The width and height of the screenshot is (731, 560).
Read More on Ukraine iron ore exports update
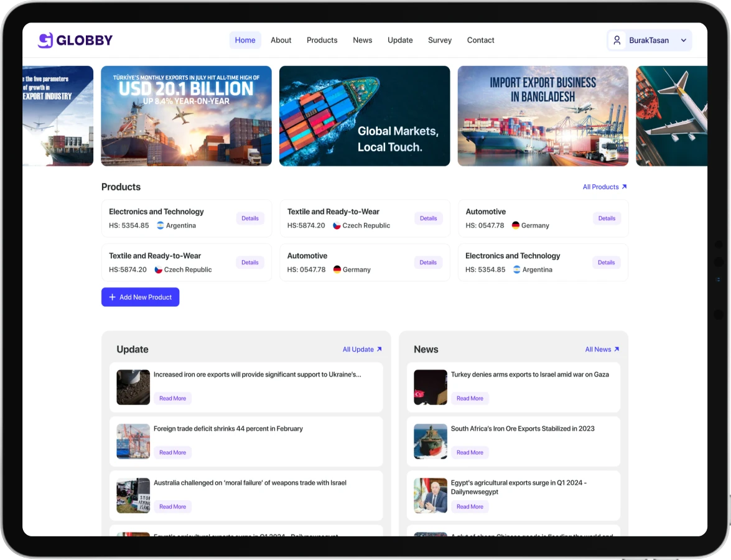[172, 398]
